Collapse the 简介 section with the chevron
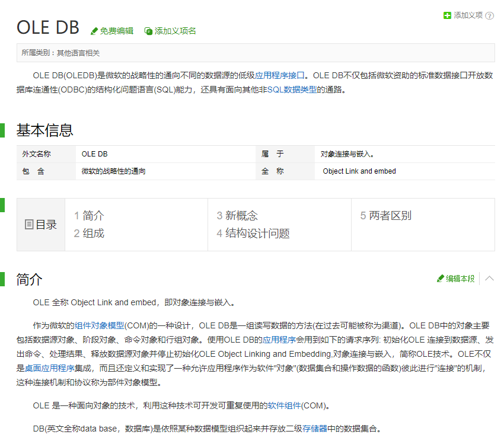Image resolution: width=504 pixels, height=441 pixels. point(489,279)
